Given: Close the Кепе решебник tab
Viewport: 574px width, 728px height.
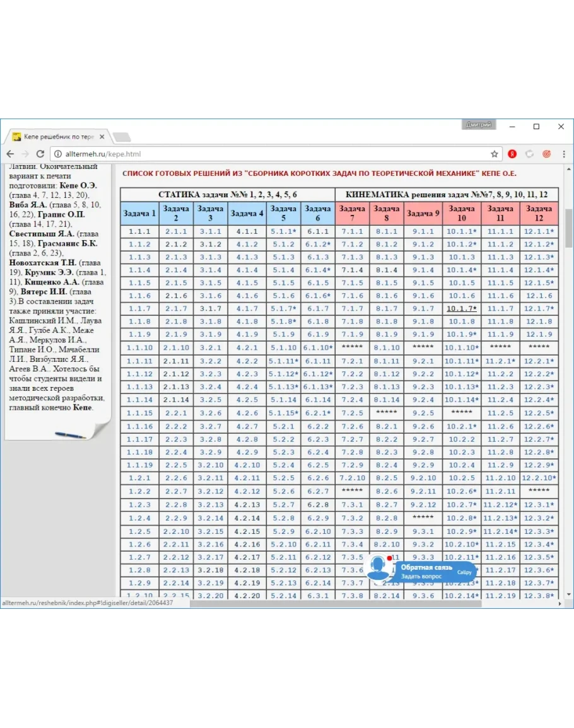Looking at the screenshot, I should click(x=102, y=137).
